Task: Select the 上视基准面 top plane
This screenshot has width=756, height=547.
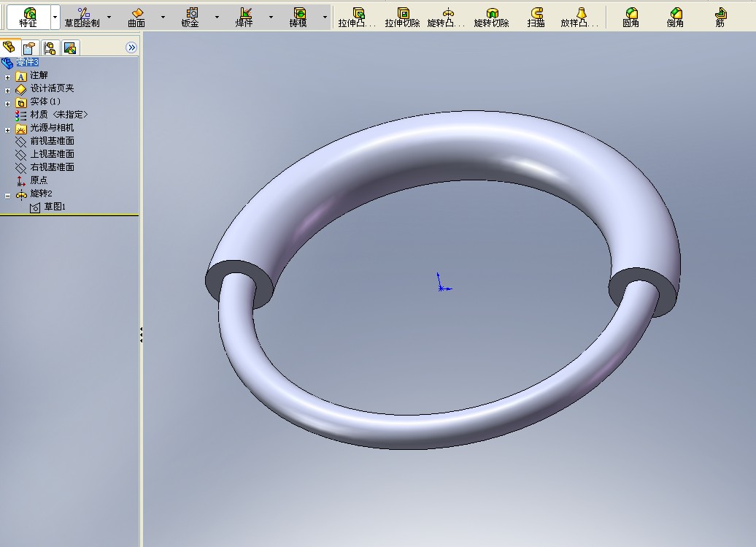Action: 52,154
